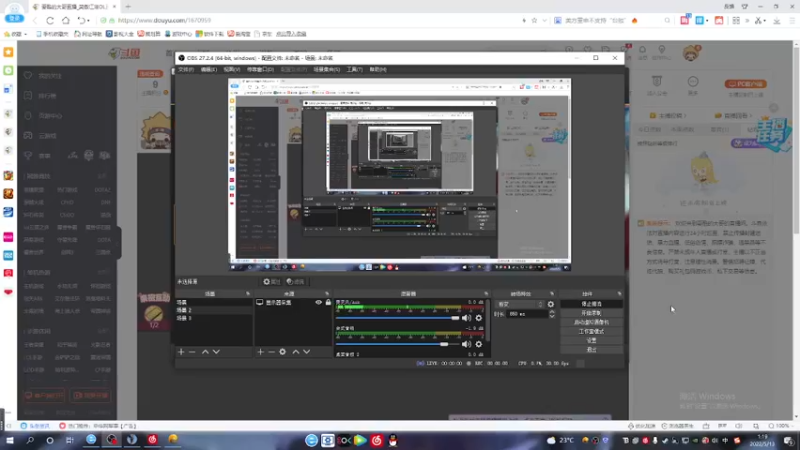The image size is (800, 450).
Task: Click the OBS preview canvas thumbnail
Action: click(399, 174)
